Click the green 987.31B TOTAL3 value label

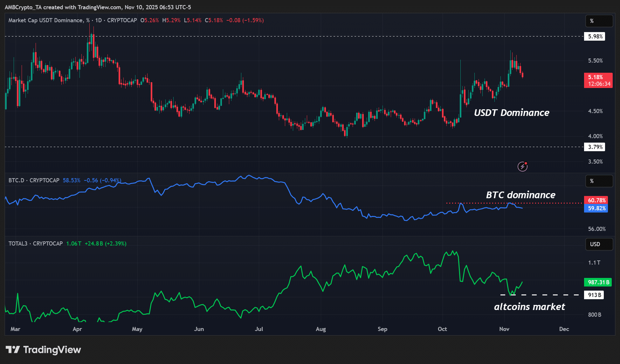point(598,282)
